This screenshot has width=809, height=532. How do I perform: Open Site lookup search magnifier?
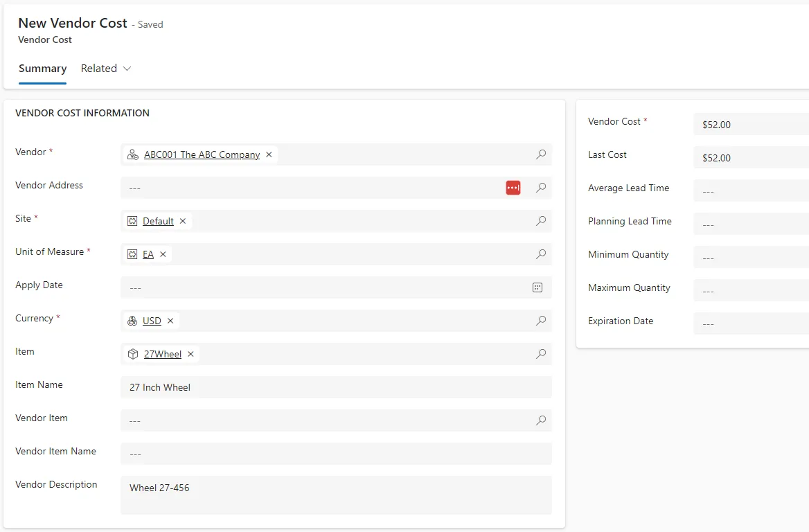pos(541,221)
